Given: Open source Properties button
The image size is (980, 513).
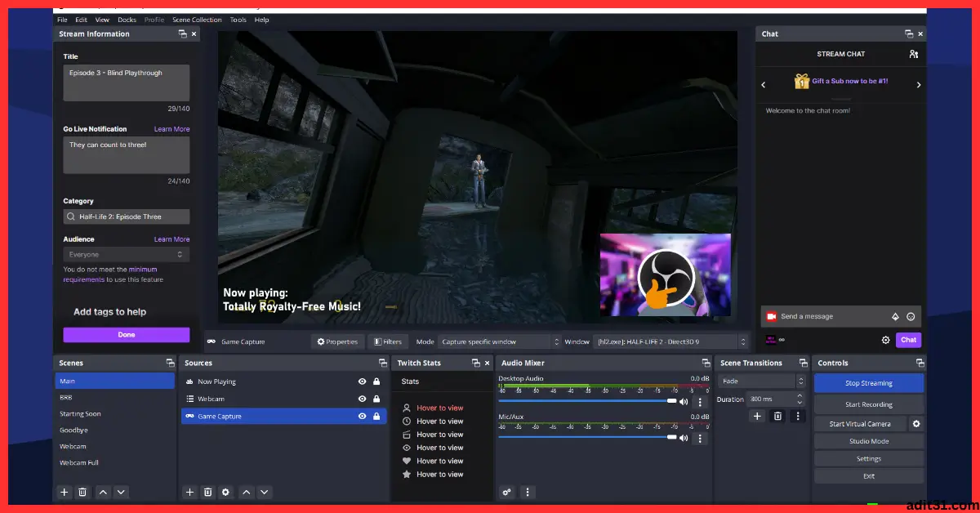Looking at the screenshot, I should pyautogui.click(x=336, y=341).
